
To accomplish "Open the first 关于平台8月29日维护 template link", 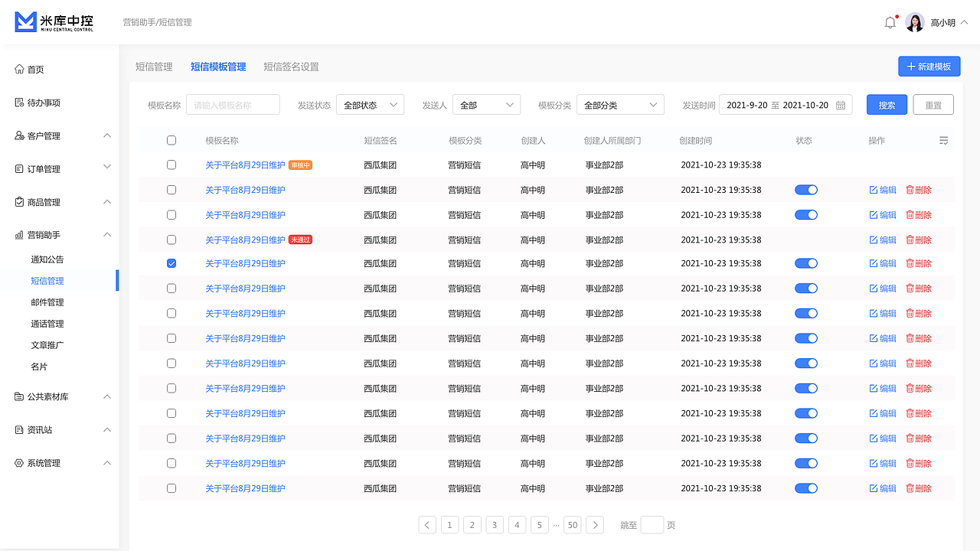I will (x=247, y=165).
